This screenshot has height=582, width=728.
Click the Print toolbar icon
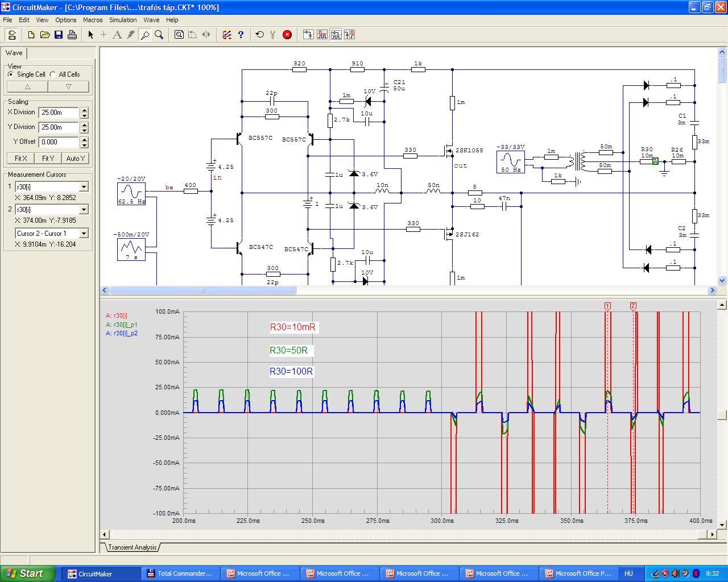[72, 35]
